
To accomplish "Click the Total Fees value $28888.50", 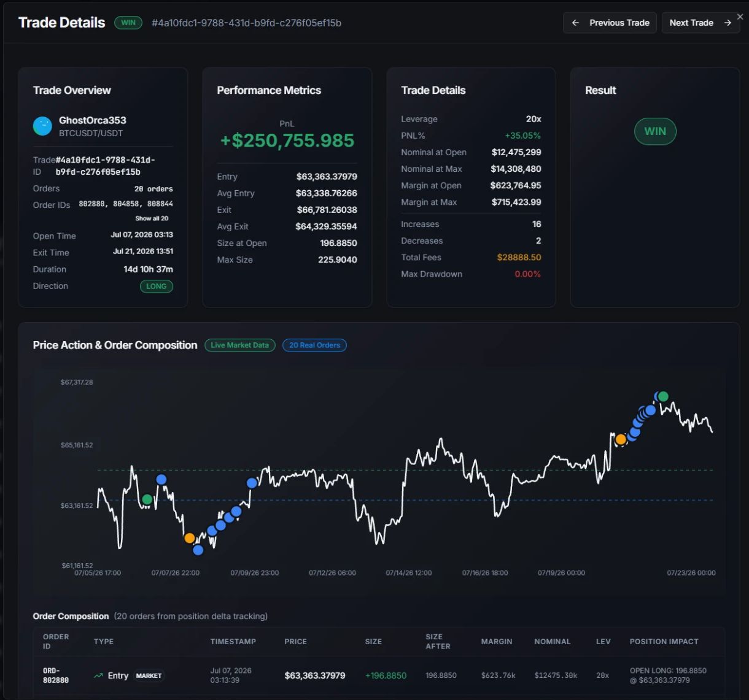I will pyautogui.click(x=519, y=258).
